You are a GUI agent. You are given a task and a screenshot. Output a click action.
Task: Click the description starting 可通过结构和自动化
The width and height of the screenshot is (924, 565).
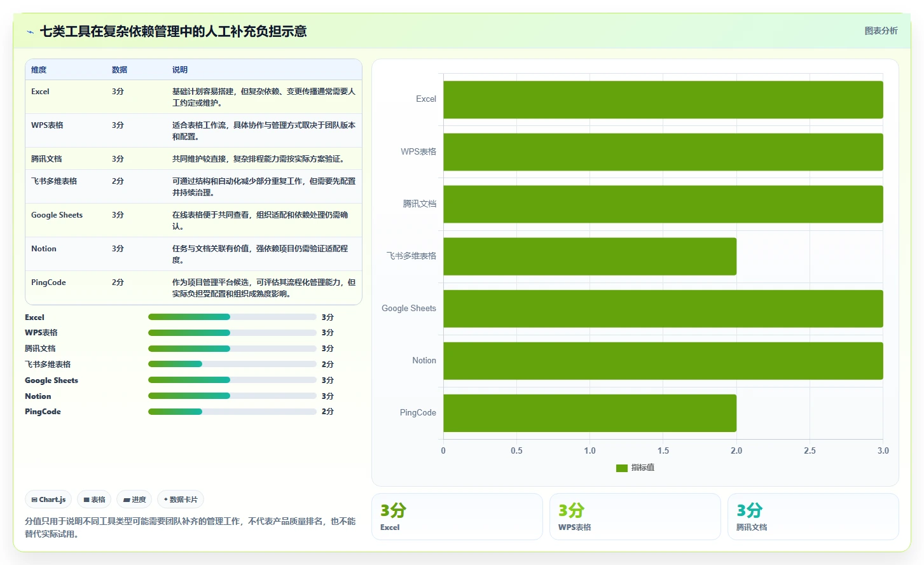tap(264, 187)
